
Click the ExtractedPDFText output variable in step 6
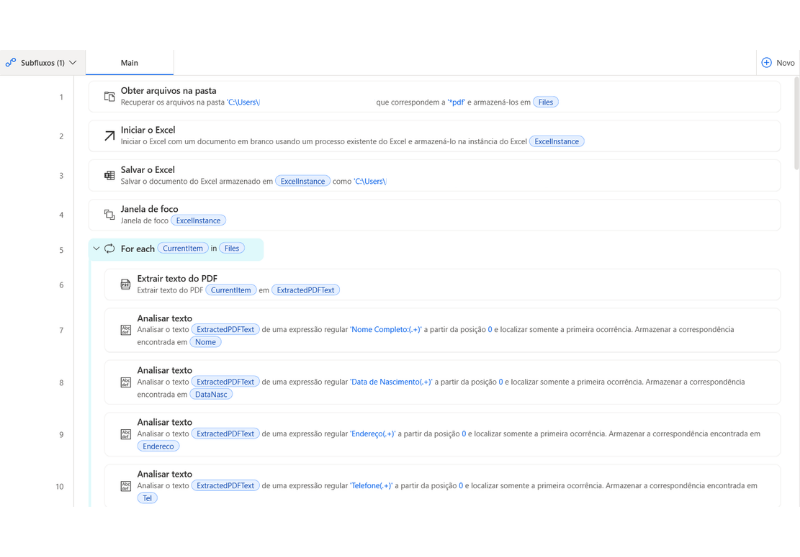pyautogui.click(x=305, y=290)
